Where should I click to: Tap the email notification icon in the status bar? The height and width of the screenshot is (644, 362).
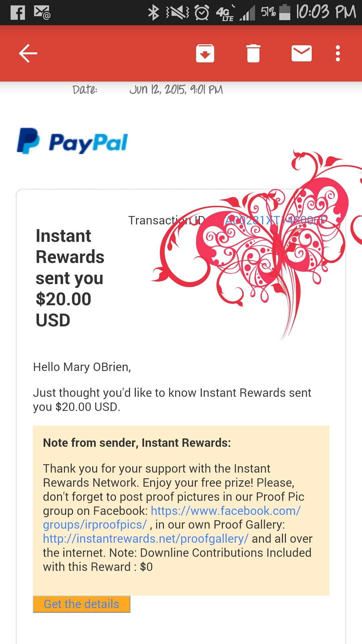[42, 13]
